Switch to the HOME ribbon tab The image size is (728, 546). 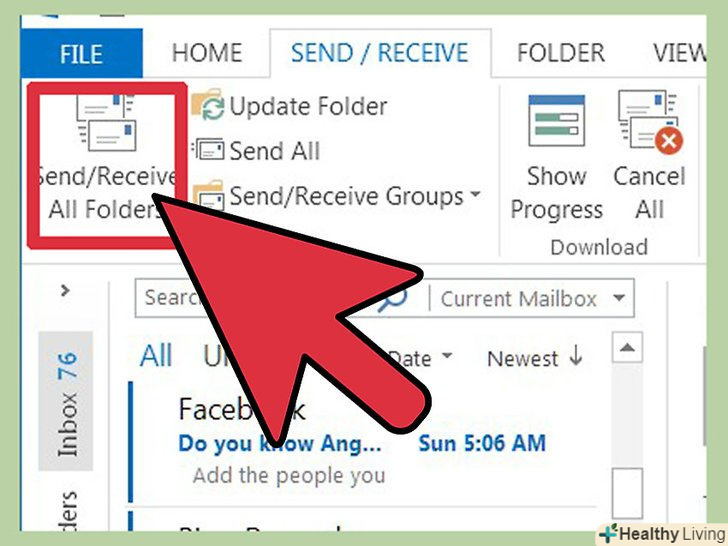(x=207, y=53)
